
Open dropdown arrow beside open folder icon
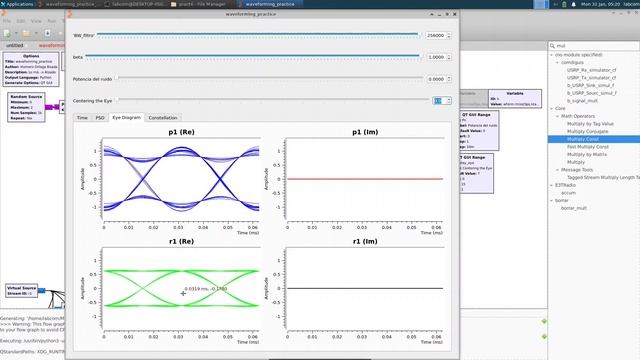click(x=36, y=33)
